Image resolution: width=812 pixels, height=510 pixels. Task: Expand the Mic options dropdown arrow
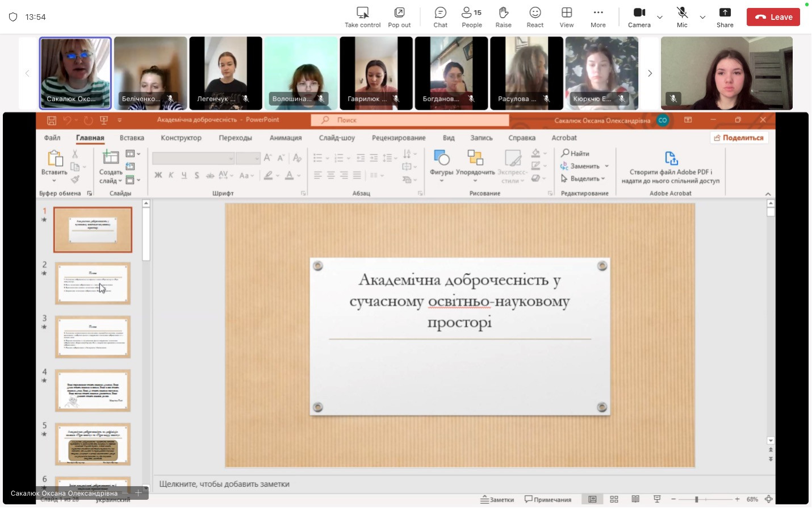[702, 18]
